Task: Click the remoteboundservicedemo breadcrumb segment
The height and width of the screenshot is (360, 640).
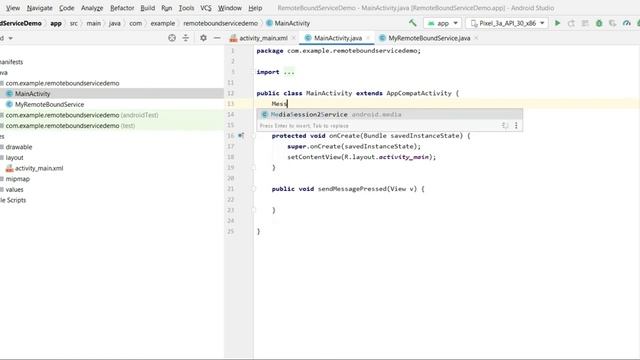Action: pos(220,23)
